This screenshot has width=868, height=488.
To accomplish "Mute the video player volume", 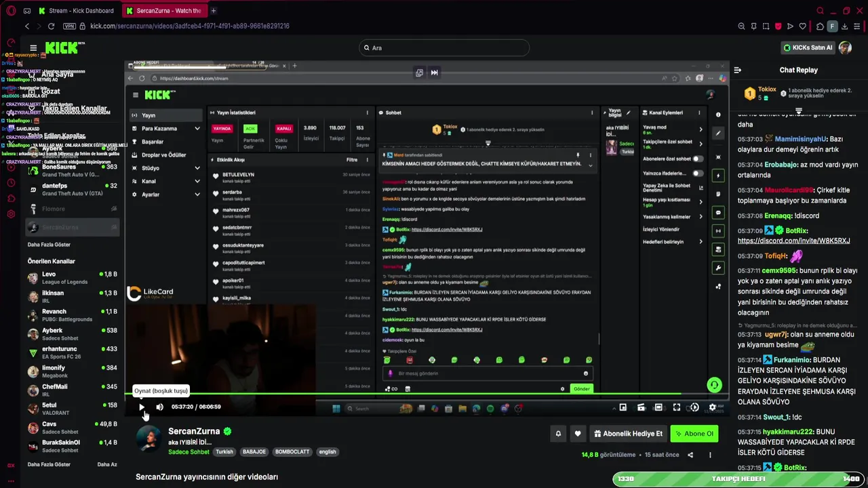I will [x=159, y=407].
